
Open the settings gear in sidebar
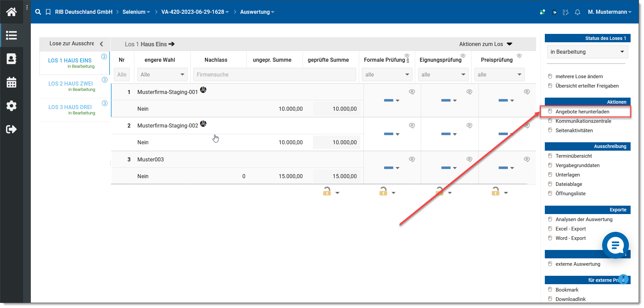[x=11, y=106]
